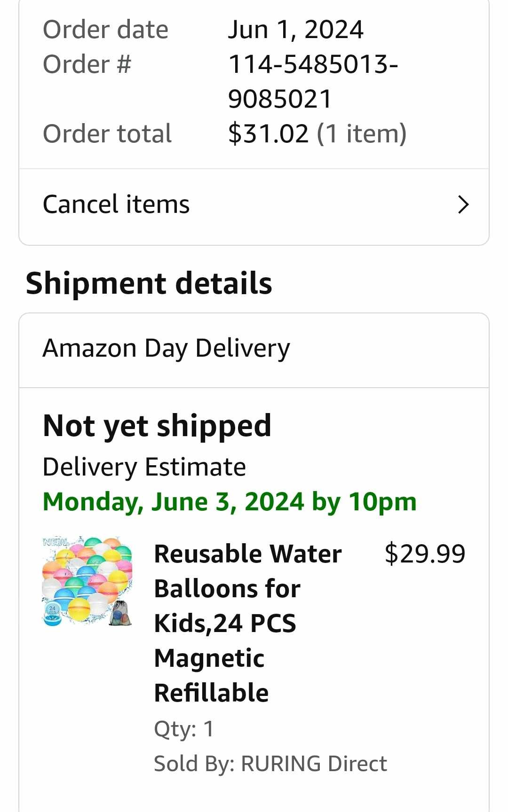508x812 pixels.
Task: Tap the Not yet shipped status
Action: point(157,426)
